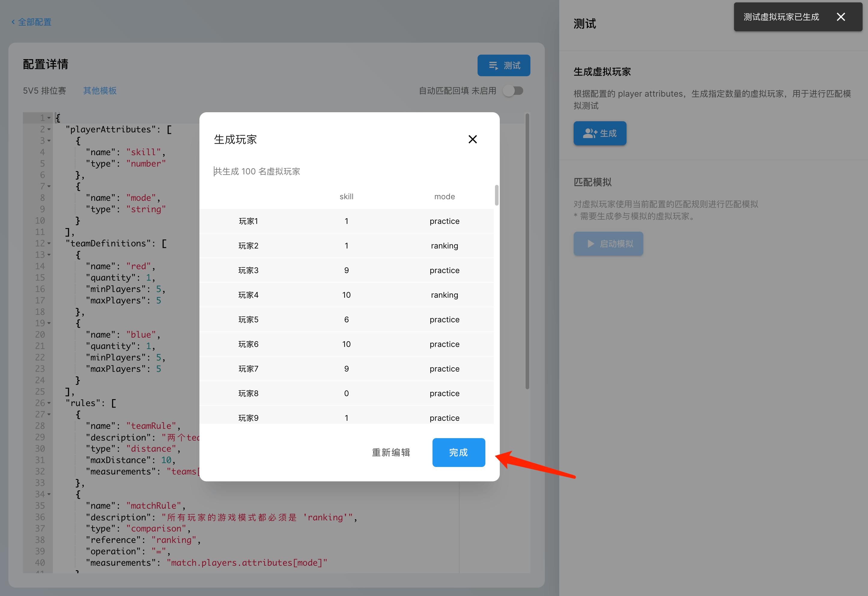This screenshot has width=868, height=596.
Task: Click the skill column header
Action: coord(346,197)
